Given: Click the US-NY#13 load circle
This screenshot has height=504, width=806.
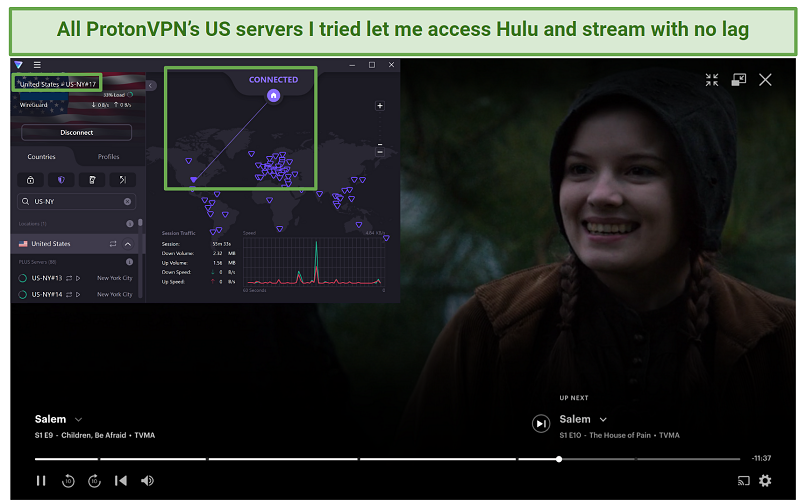Looking at the screenshot, I should tap(23, 278).
